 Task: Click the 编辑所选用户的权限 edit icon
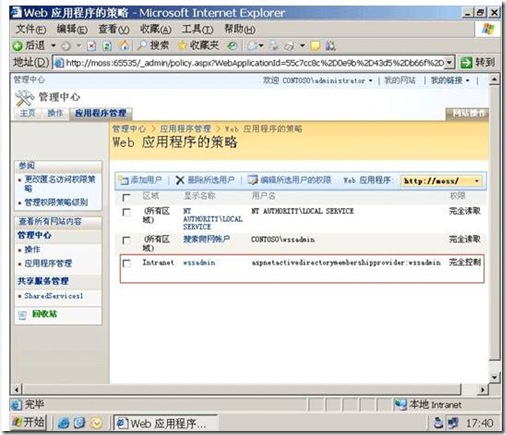click(252, 180)
